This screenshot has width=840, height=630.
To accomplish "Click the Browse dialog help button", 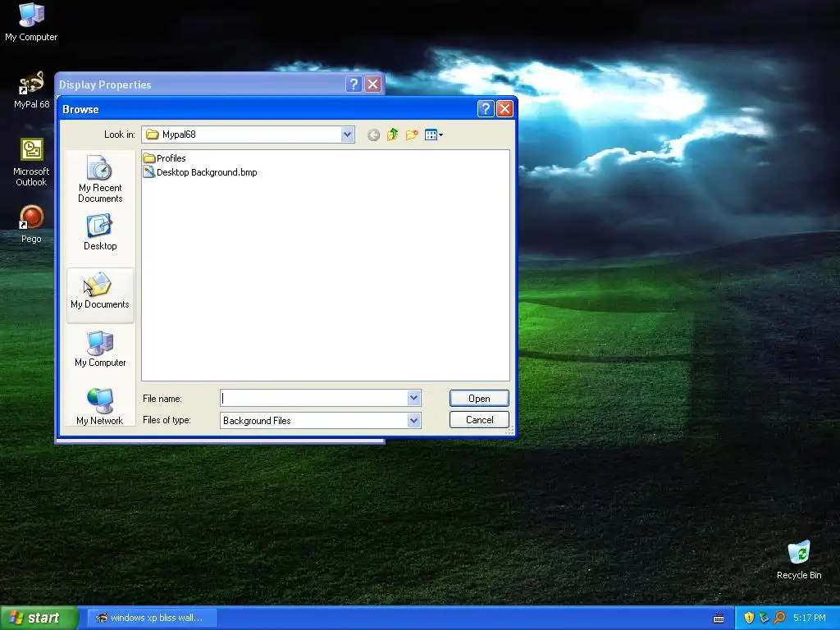I will pyautogui.click(x=486, y=109).
